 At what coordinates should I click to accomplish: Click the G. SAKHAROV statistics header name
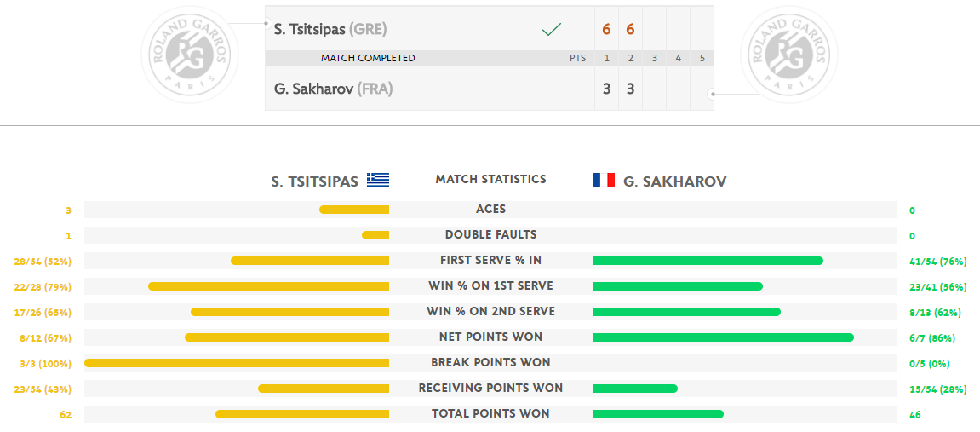(675, 182)
